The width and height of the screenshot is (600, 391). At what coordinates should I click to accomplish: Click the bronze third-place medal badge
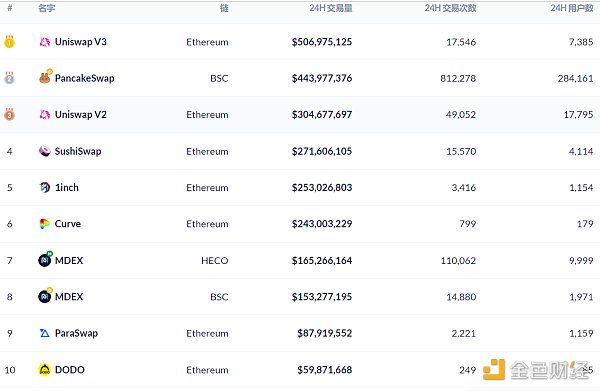click(x=10, y=114)
